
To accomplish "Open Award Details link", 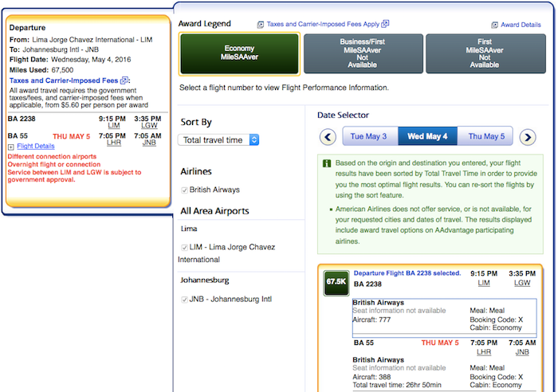I will click(521, 25).
